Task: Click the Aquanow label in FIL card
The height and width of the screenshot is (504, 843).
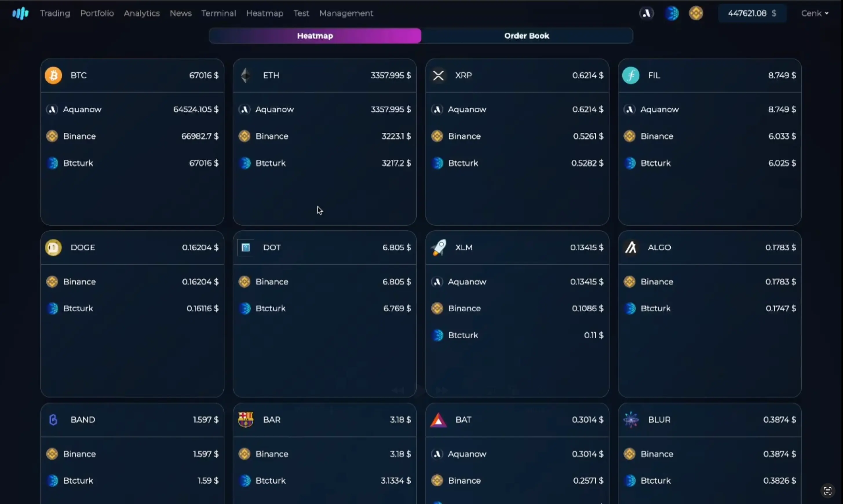Action: [660, 109]
